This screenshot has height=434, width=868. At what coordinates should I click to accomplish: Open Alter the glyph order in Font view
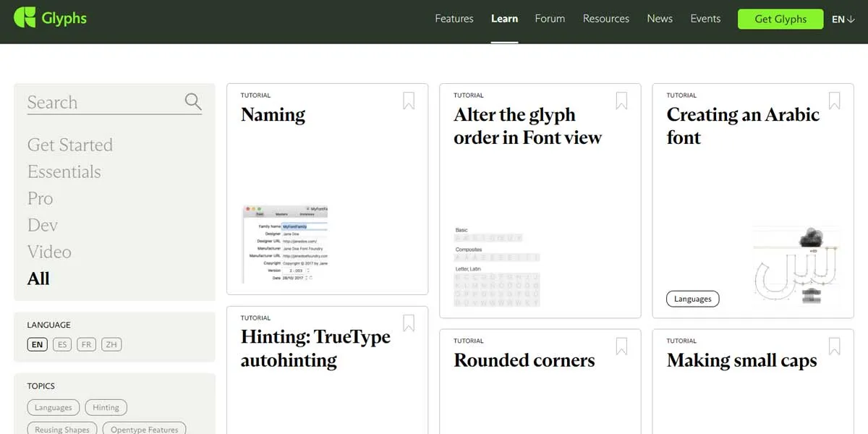(x=527, y=126)
